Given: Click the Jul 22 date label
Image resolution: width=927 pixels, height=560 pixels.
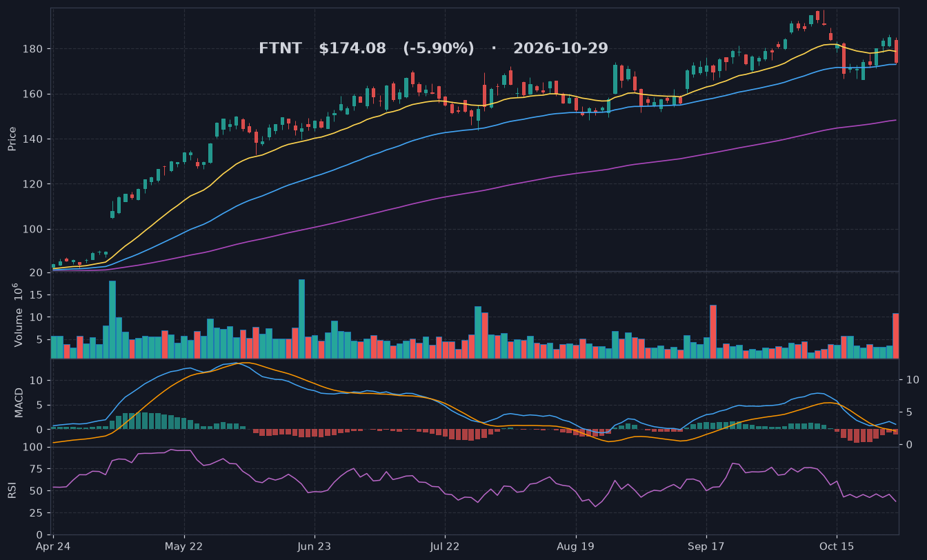Looking at the screenshot, I should [x=445, y=546].
